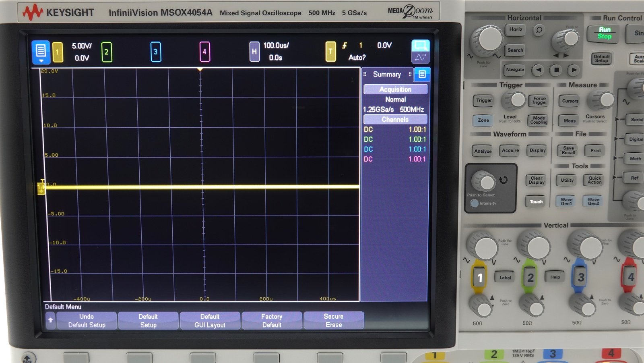Hit the front-panel Default Setup key
This screenshot has height=363, width=644.
pyautogui.click(x=601, y=58)
